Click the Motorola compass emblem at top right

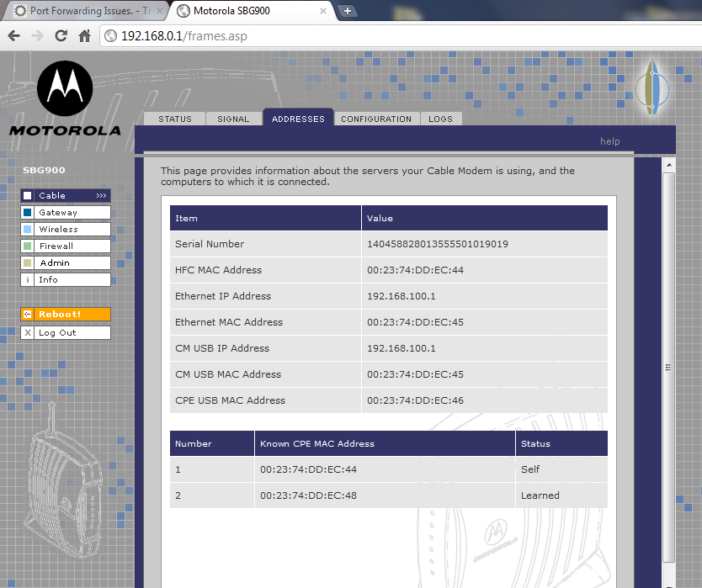tap(652, 87)
